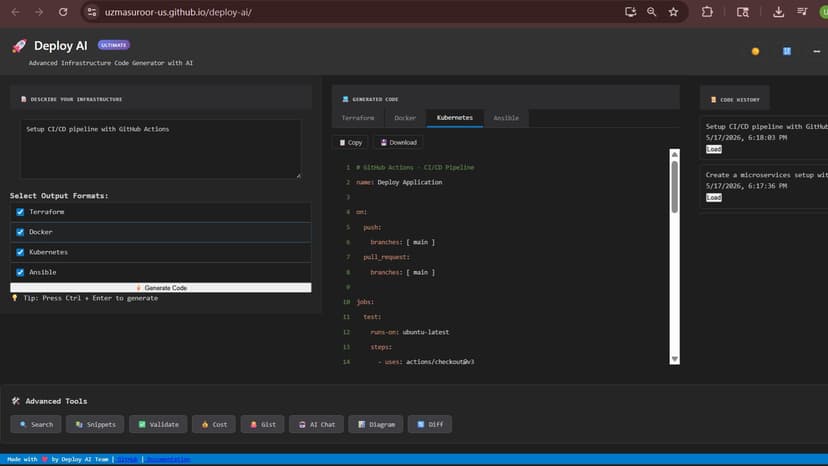Click the Deploy AI rocket logo
Image resolution: width=828 pixels, height=466 pixels.
20,46
